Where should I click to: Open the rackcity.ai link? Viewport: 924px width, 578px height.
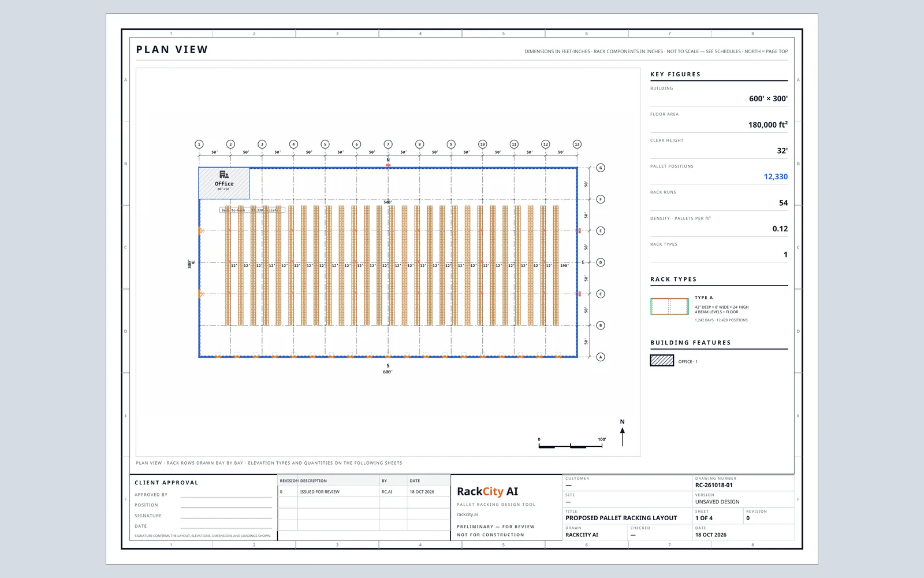tap(467, 514)
